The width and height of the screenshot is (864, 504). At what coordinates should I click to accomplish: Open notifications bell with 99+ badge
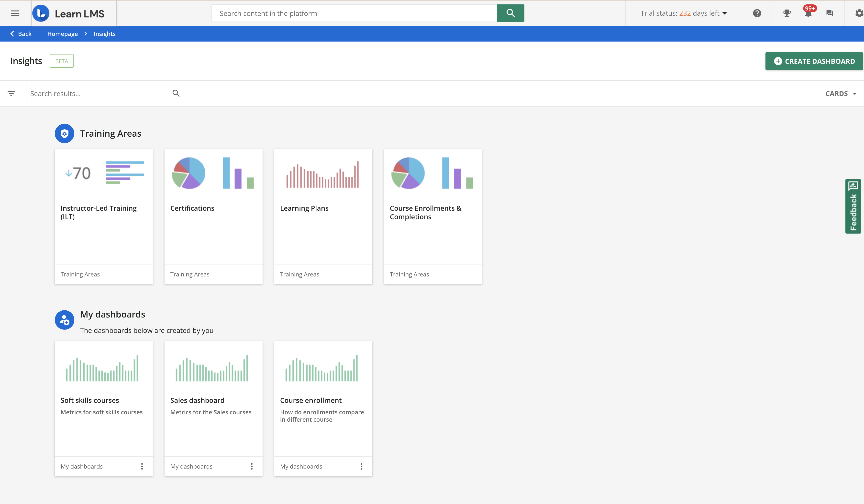(808, 13)
